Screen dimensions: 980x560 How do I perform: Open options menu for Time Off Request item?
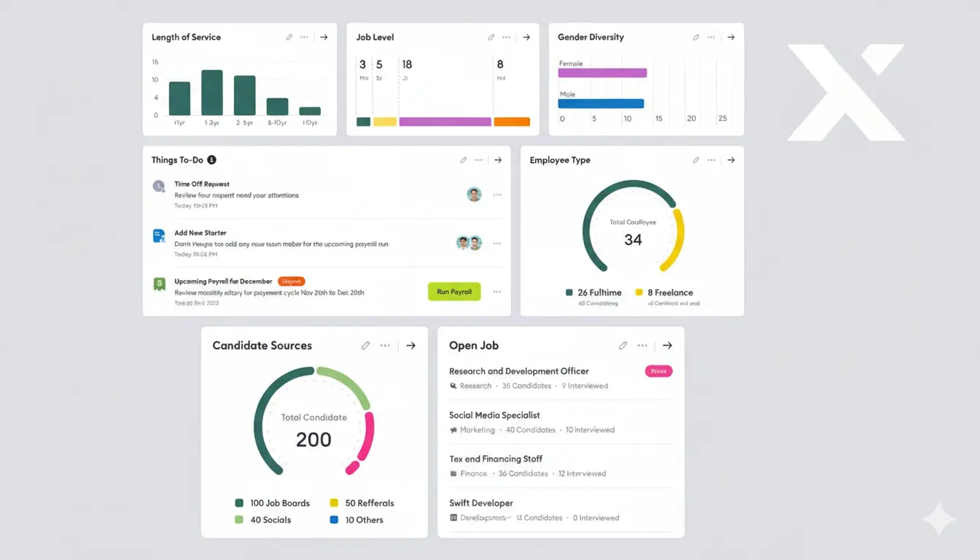pyautogui.click(x=497, y=194)
